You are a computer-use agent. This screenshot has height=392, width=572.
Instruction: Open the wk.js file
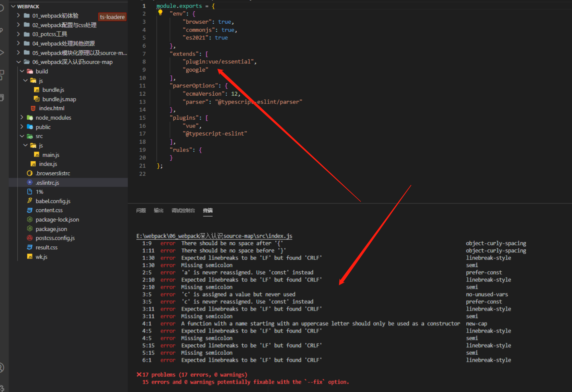(x=41, y=256)
